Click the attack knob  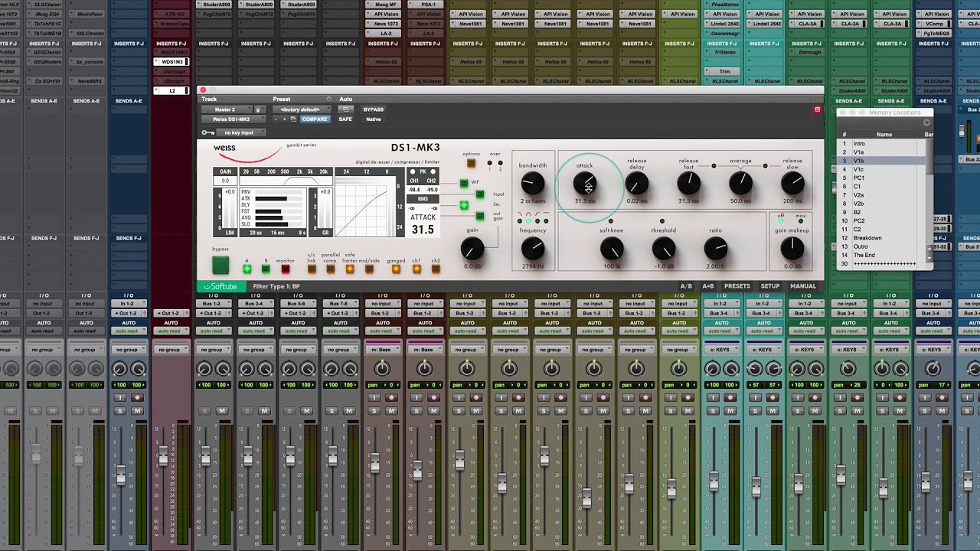pyautogui.click(x=585, y=183)
